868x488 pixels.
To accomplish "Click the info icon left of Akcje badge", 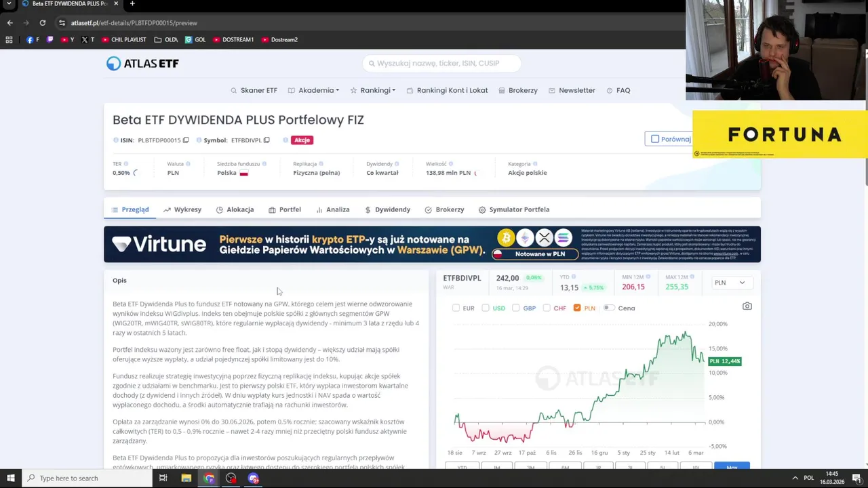I will (x=285, y=140).
